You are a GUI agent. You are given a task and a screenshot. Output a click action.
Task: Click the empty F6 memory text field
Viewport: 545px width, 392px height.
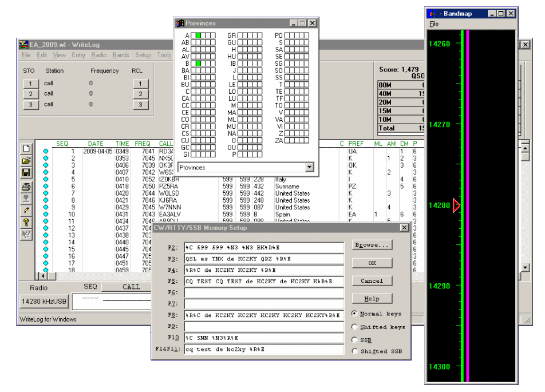[263, 292]
